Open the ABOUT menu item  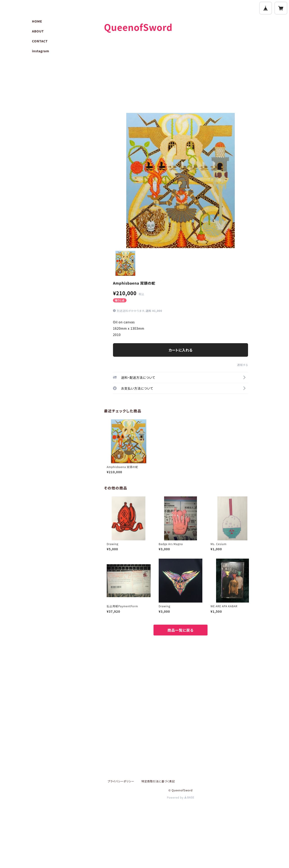pos(38,31)
